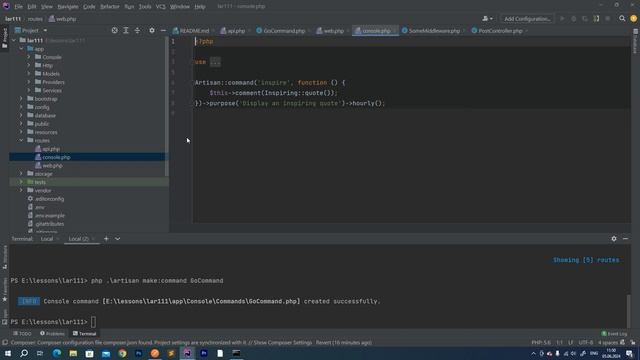Viewport: 640px width, 360px height.
Task: Expand folded use statement ellipsis
Action: pos(215,62)
